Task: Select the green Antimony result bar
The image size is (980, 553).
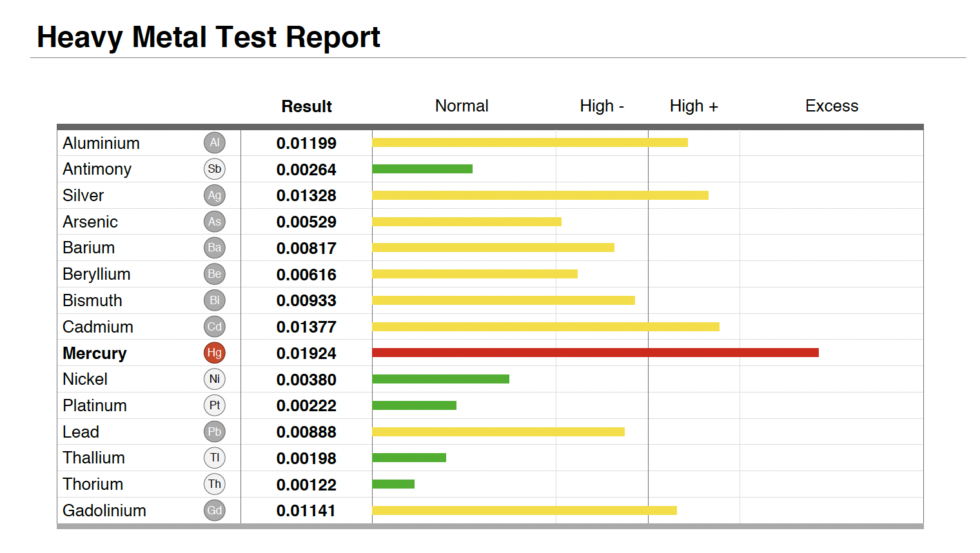Action: click(422, 169)
